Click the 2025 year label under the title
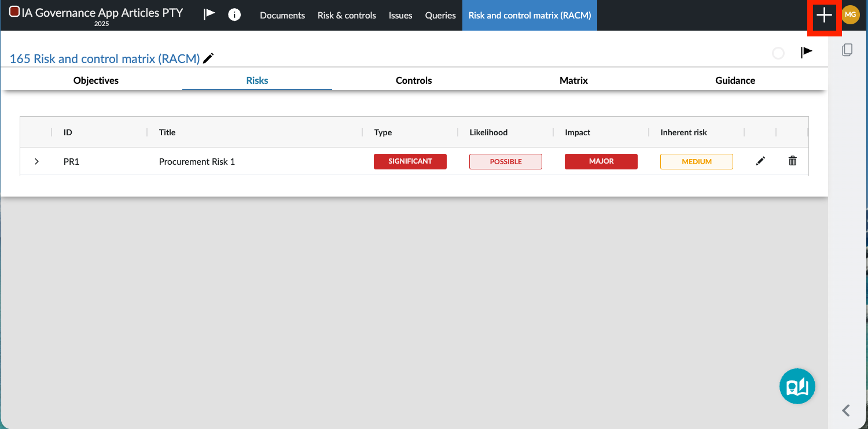Image resolution: width=868 pixels, height=429 pixels. [x=101, y=24]
